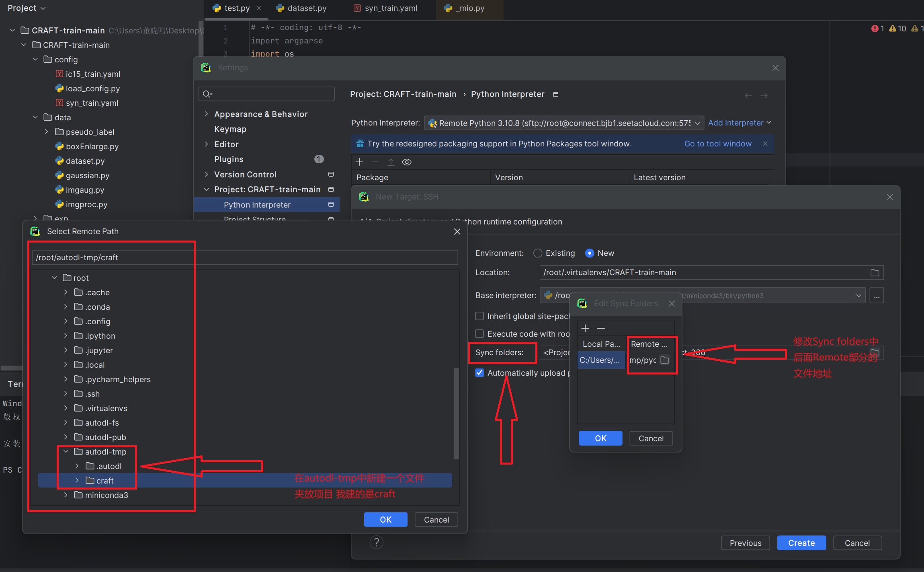This screenshot has width=924, height=572.
Task: Remove mapping with the minus icon in Edit Sync Folders
Action: tap(601, 329)
